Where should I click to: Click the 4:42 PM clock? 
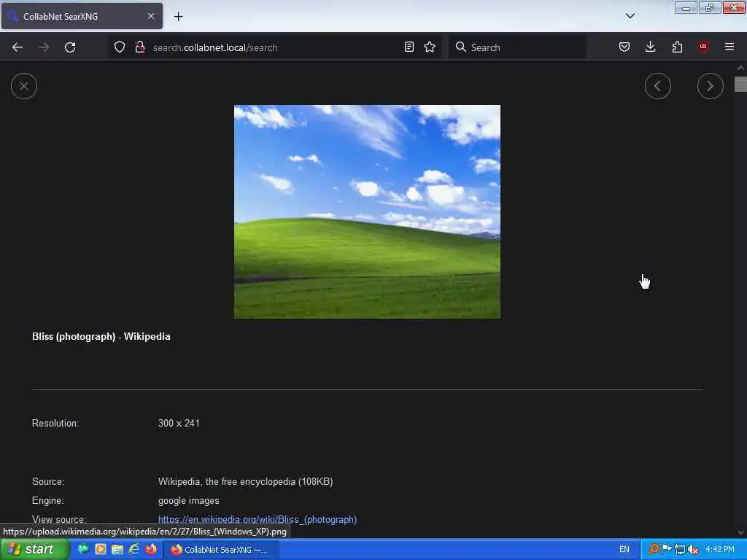tap(720, 549)
